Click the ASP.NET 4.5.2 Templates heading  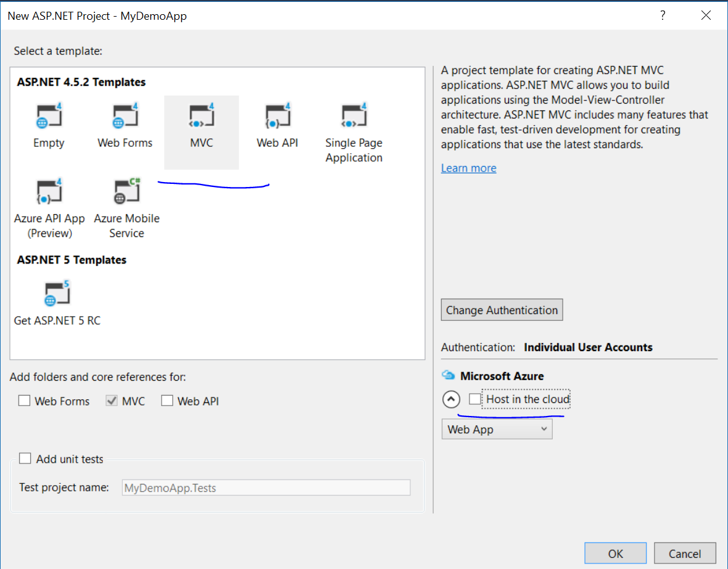(81, 81)
